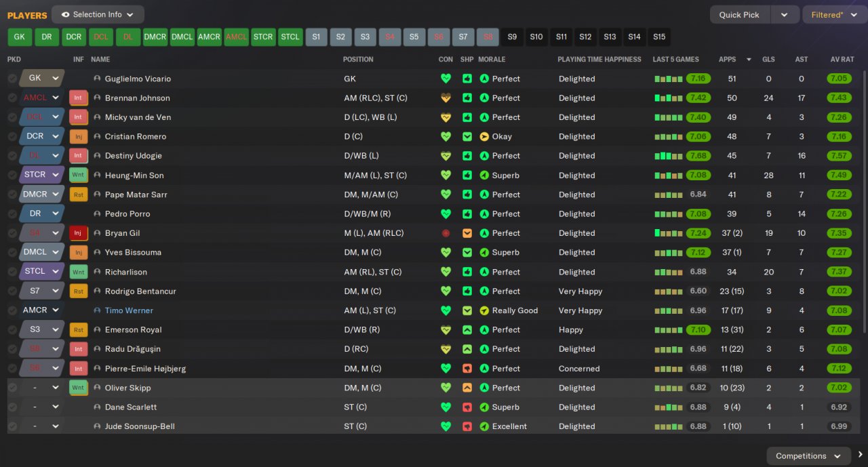Click Pierre-Emile Højbjerg's red sharpness icon
The height and width of the screenshot is (467, 868).
point(467,369)
